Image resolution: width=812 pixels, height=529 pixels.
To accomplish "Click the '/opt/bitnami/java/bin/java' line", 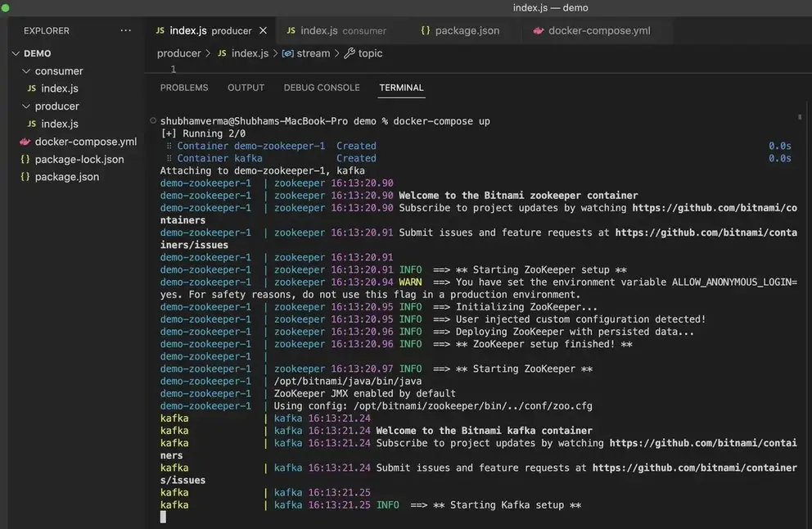I will click(348, 382).
